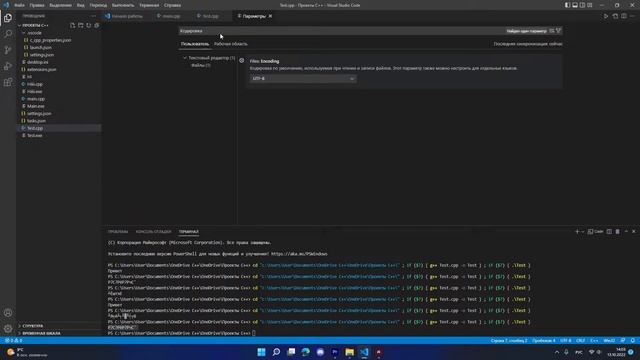Open the Вид menu

81,5
